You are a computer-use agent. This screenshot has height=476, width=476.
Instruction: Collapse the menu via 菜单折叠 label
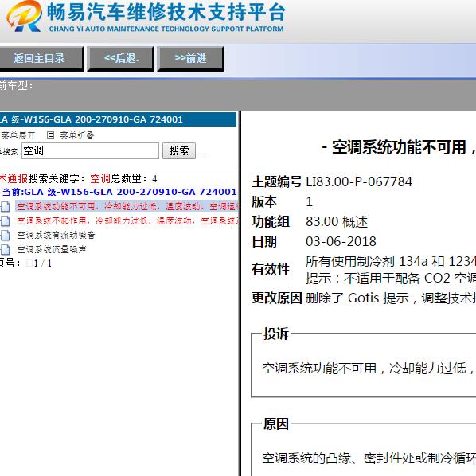(77, 135)
